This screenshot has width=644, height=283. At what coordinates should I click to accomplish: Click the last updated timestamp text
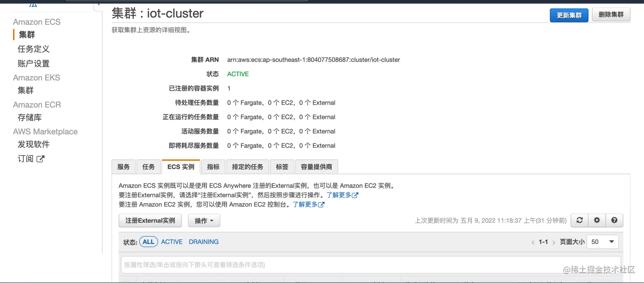[x=491, y=220]
